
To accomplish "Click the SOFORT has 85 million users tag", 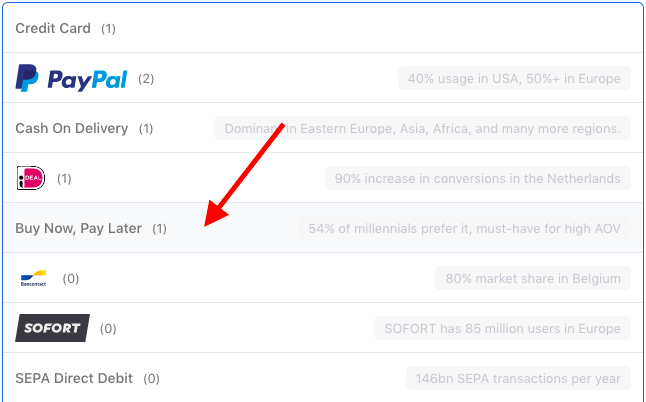I will click(x=502, y=328).
